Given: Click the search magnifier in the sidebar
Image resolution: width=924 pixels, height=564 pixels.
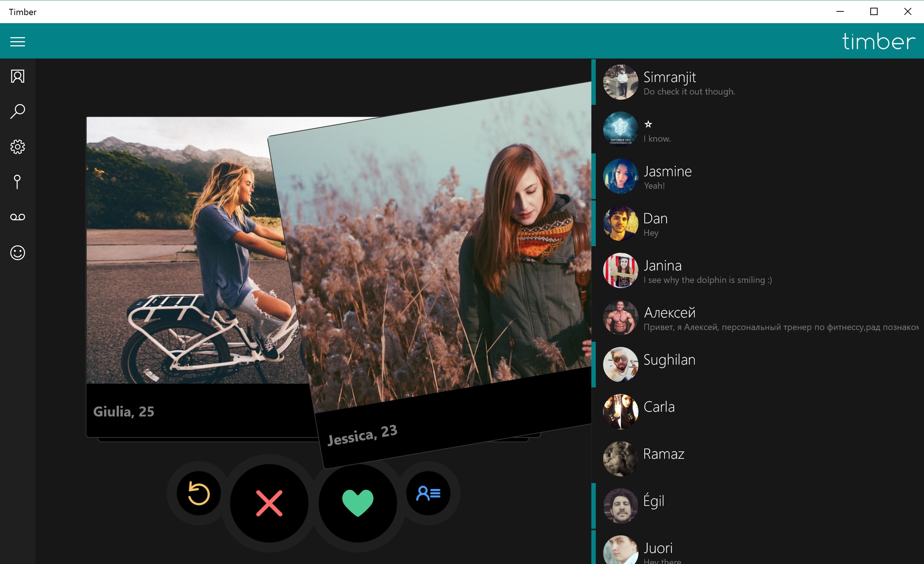Looking at the screenshot, I should pyautogui.click(x=18, y=111).
